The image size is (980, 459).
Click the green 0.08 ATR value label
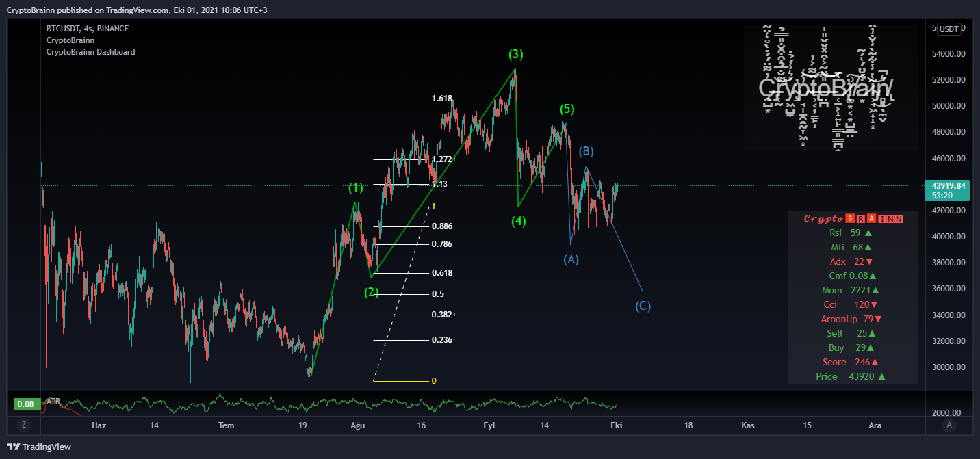(x=25, y=404)
